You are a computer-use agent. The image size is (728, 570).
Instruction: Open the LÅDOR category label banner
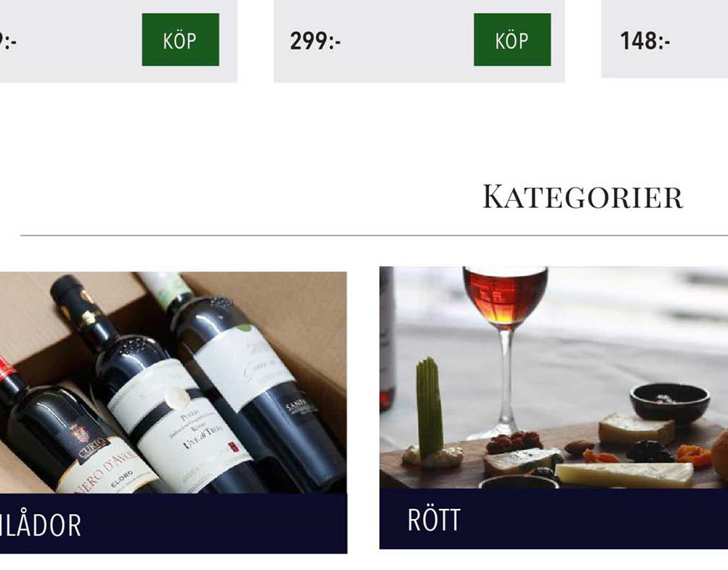(173, 523)
